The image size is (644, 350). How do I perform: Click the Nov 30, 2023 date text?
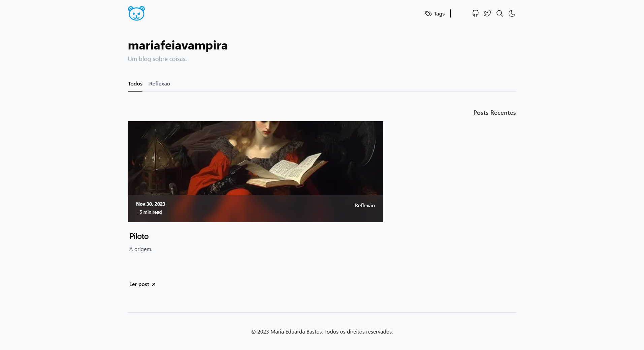151,204
